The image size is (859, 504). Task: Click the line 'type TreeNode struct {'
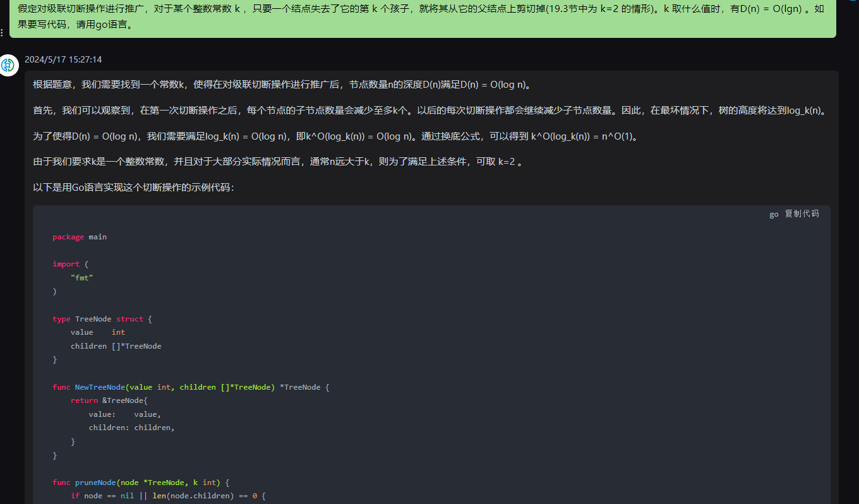102,319
